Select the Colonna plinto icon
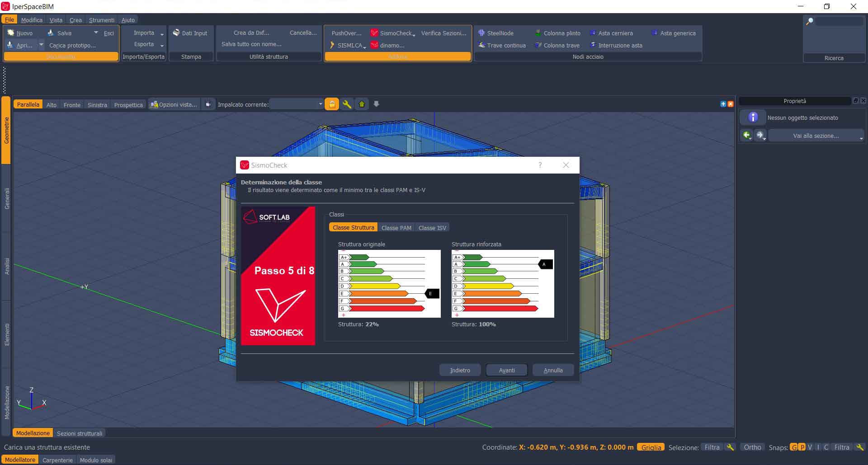868x465 pixels. [x=538, y=33]
